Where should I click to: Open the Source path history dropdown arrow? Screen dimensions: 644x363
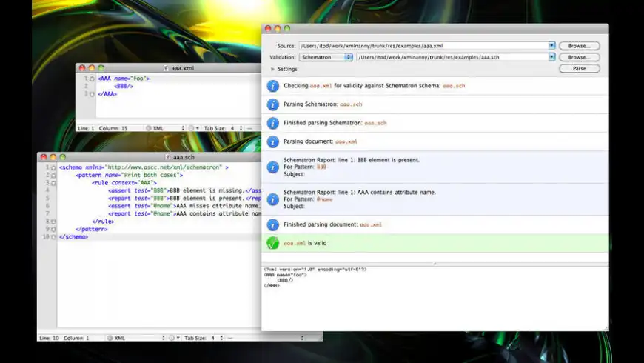pos(551,46)
